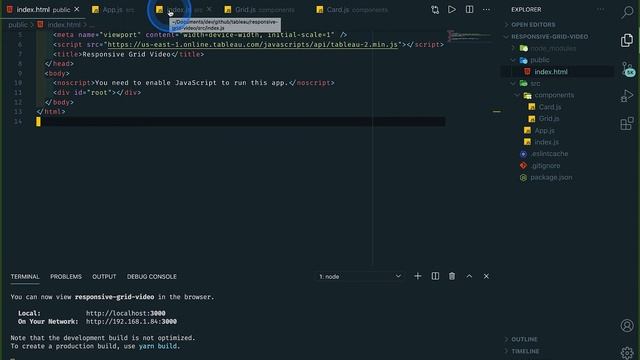Open index.html in the explorer tree

tap(551, 72)
